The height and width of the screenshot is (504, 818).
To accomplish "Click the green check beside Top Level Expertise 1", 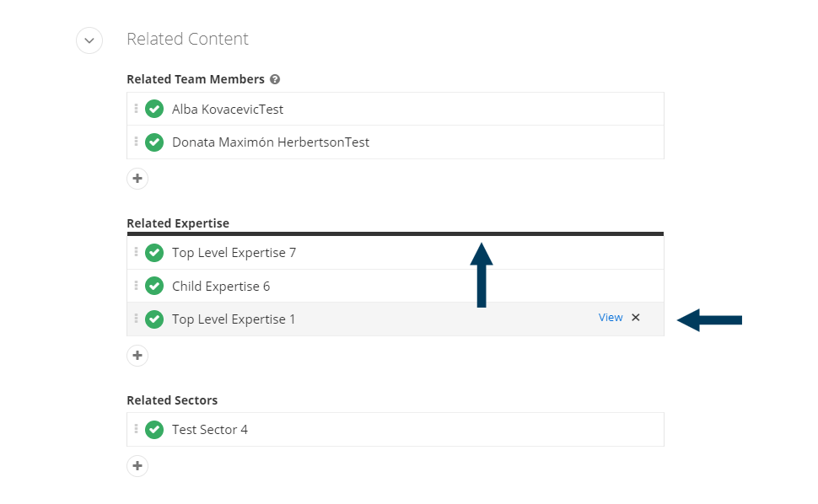I will pyautogui.click(x=154, y=319).
